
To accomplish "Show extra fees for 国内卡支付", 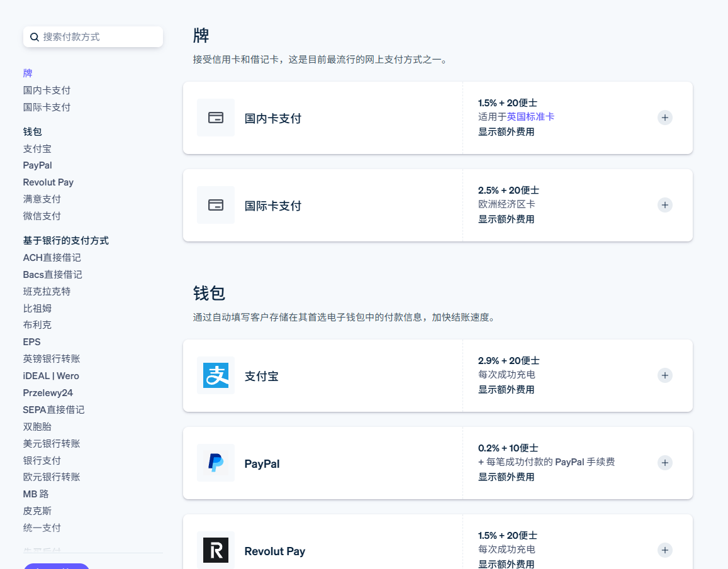I will [506, 132].
